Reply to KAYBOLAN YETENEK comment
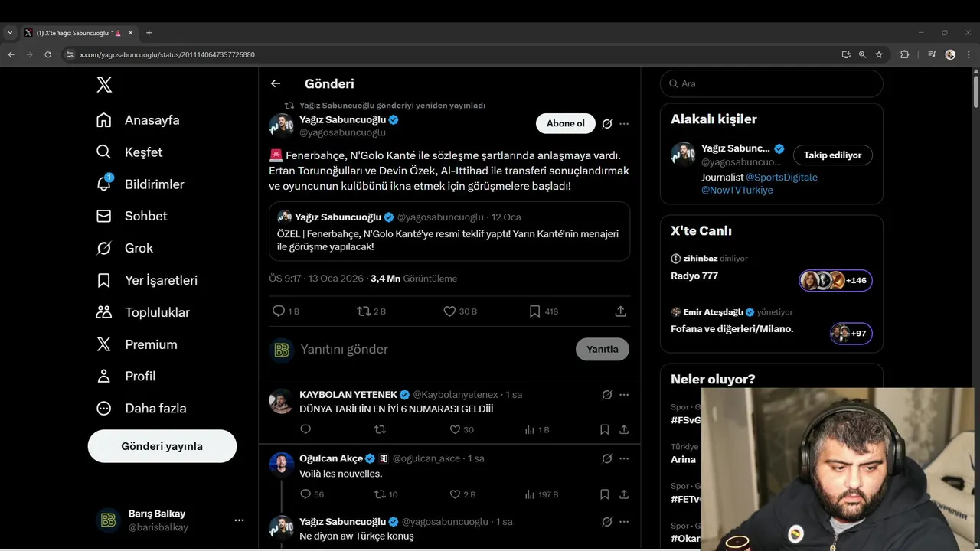Viewport: 980px width, 551px height. click(x=305, y=430)
